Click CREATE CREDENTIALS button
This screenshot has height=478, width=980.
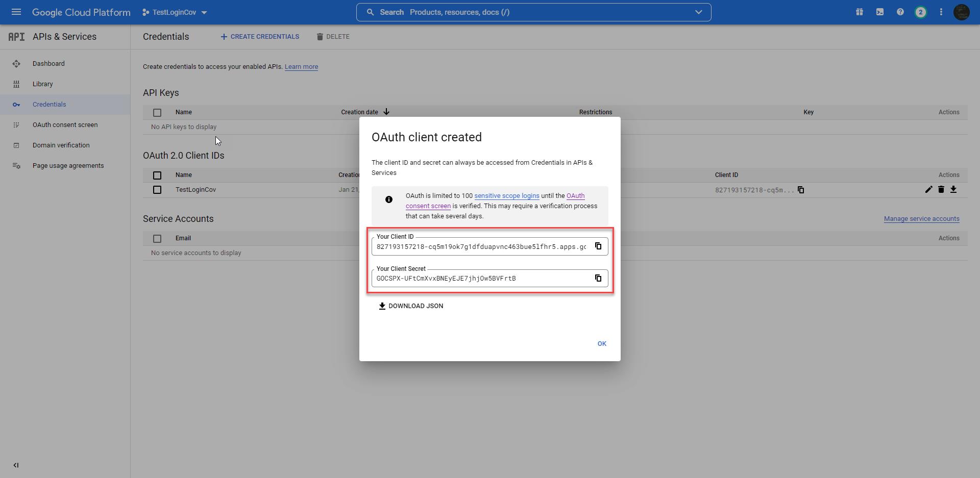pyautogui.click(x=260, y=37)
